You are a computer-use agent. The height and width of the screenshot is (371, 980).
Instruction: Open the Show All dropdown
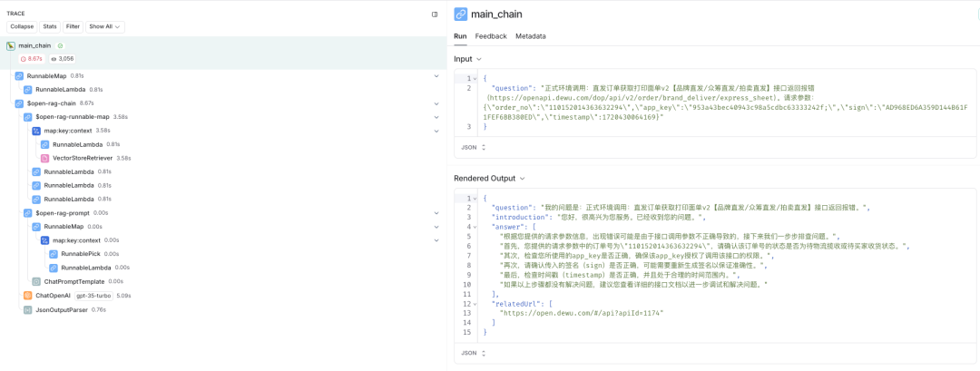(x=105, y=27)
